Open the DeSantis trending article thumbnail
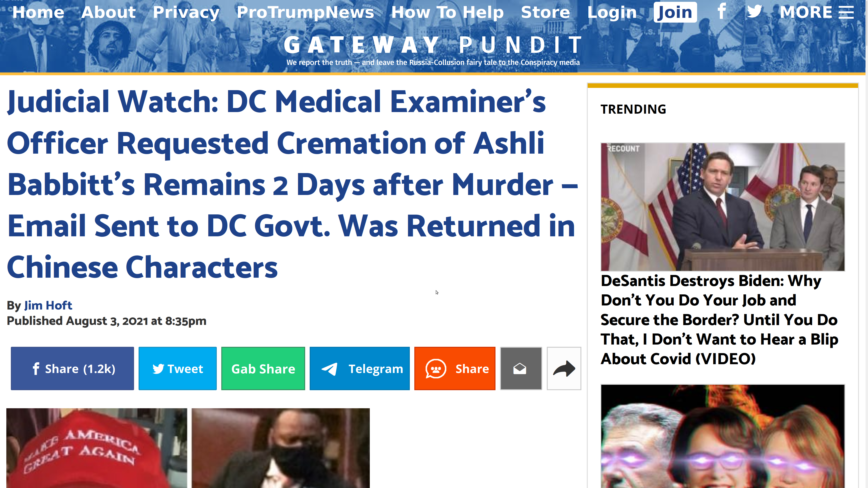 (x=723, y=207)
